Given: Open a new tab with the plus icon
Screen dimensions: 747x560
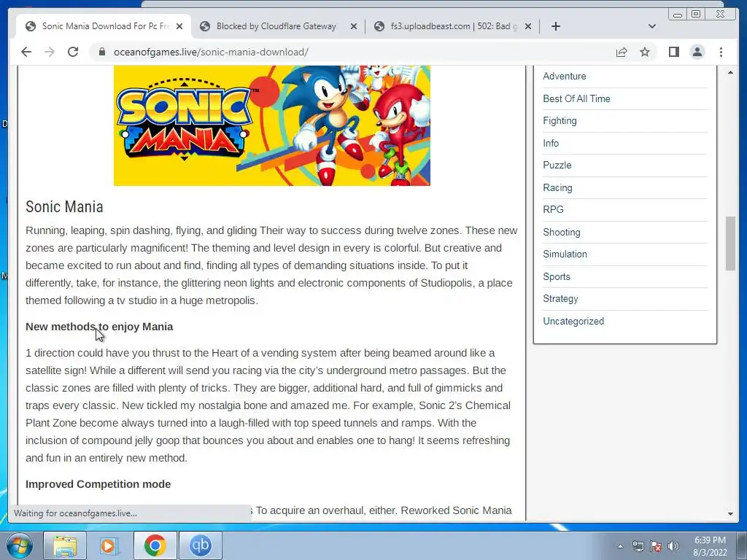Looking at the screenshot, I should pos(555,26).
